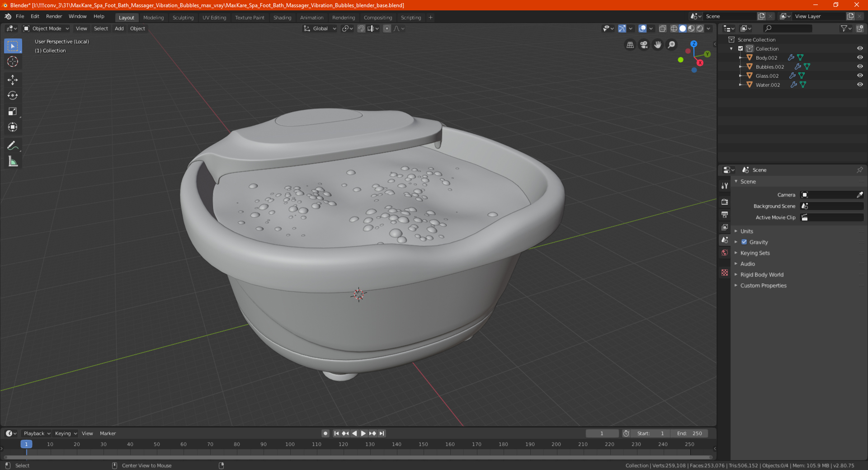Viewport: 868px width, 470px height.
Task: Hide Bubbles.002 in the outliner
Action: pos(860,66)
